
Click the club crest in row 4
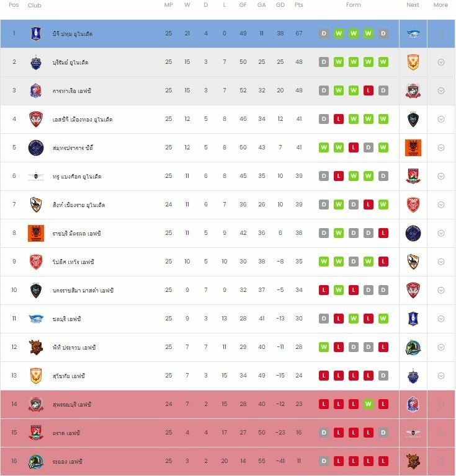(36, 119)
